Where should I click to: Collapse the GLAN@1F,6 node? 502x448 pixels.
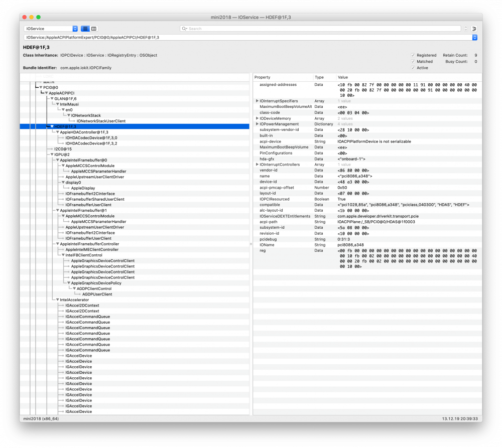52,98
